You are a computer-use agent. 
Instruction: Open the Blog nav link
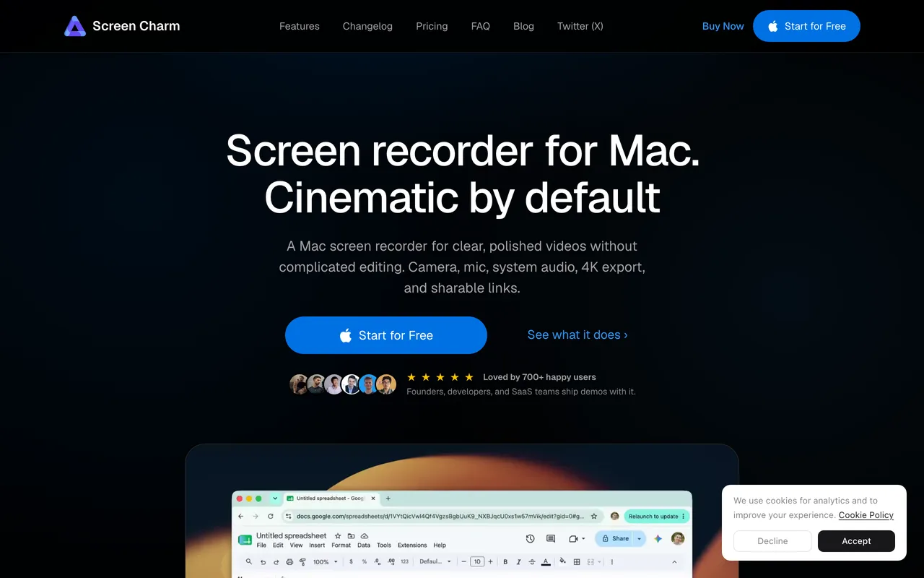(524, 26)
